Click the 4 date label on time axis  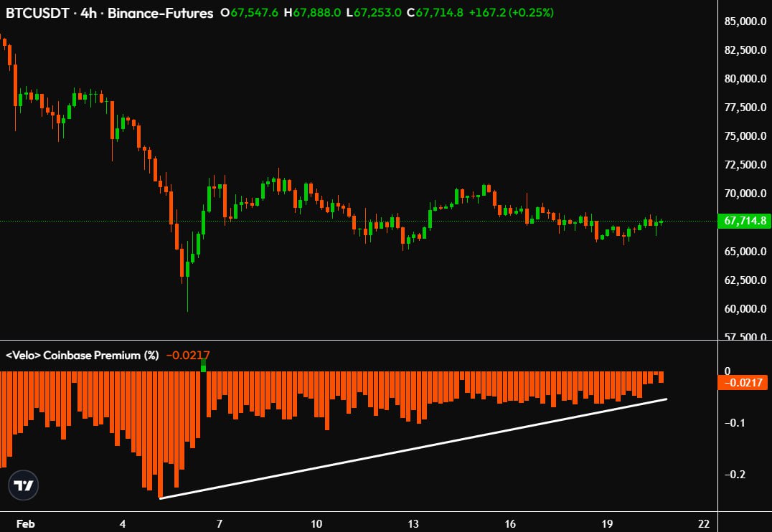[123, 523]
